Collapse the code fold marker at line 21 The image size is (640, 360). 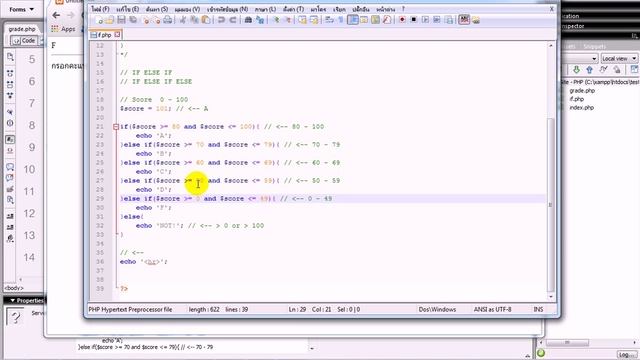point(116,127)
